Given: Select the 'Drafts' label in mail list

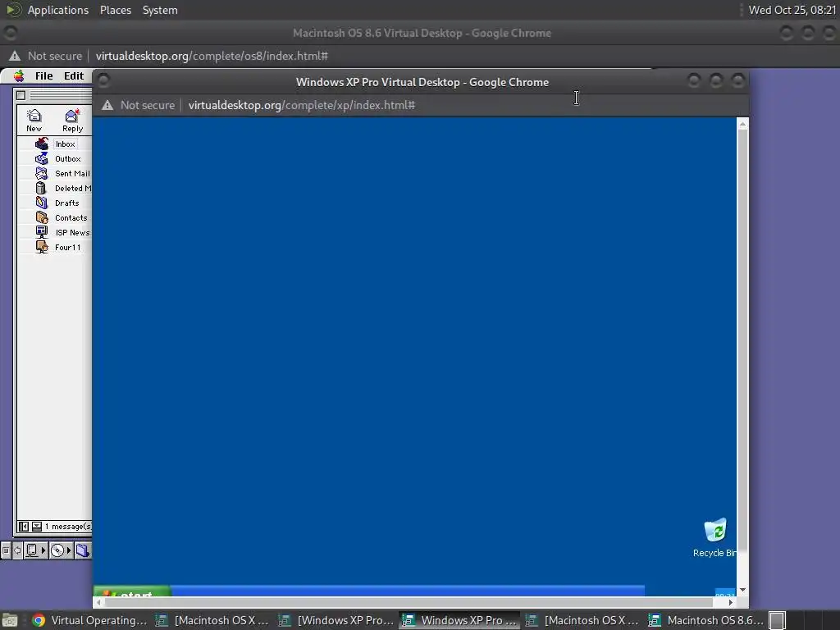Looking at the screenshot, I should point(67,203).
